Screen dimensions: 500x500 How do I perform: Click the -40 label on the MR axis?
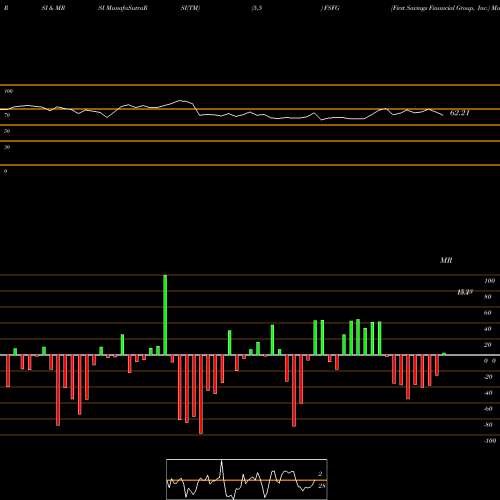[488, 393]
